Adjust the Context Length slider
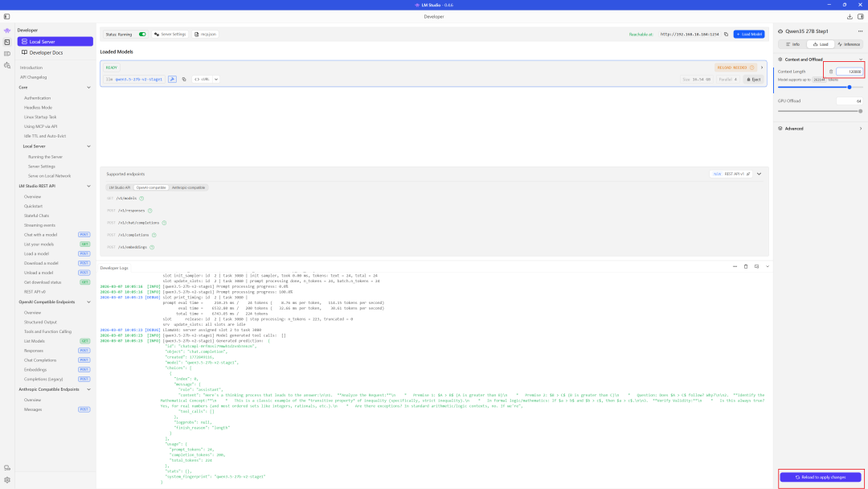This screenshot has width=868, height=489. coord(850,87)
